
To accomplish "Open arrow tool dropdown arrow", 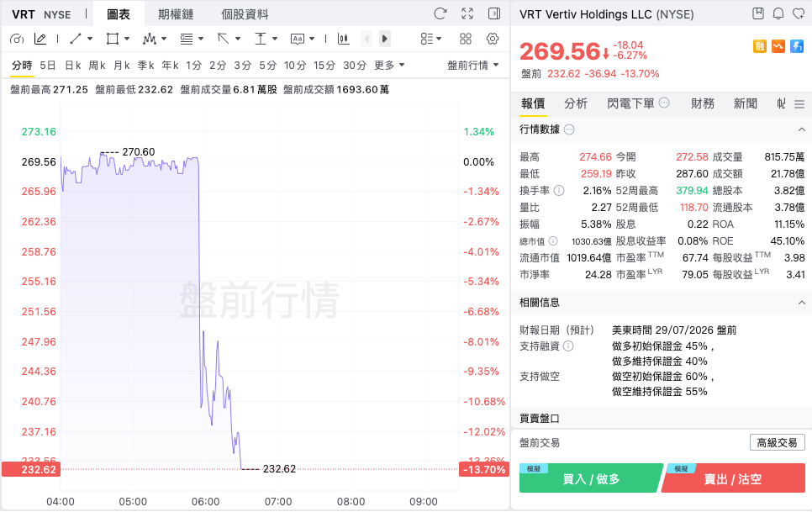I will [x=238, y=39].
